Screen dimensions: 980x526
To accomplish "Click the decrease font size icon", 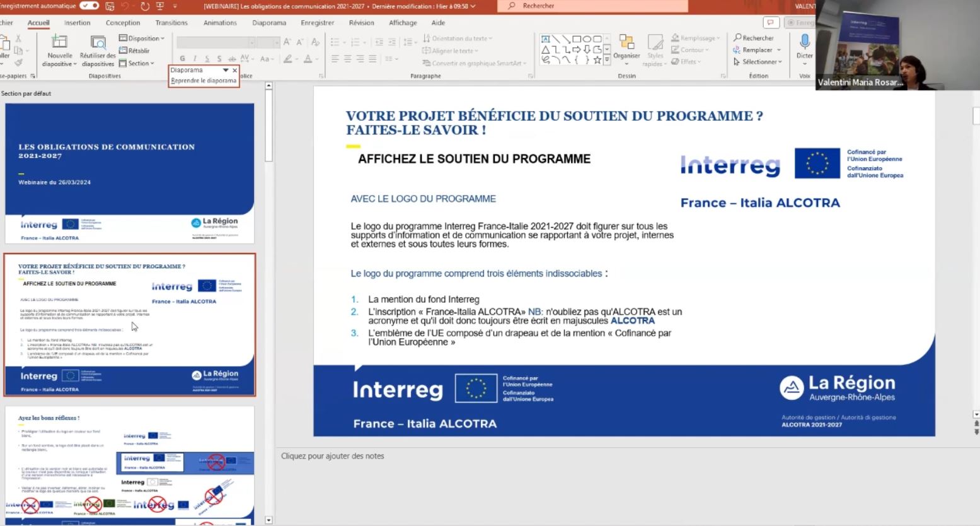I will (299, 42).
